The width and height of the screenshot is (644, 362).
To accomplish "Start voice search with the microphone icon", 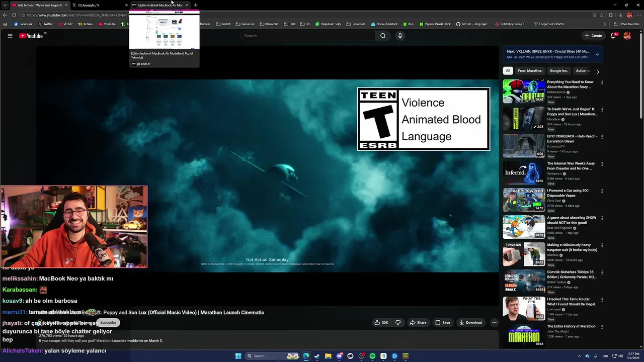I will [x=400, y=36].
